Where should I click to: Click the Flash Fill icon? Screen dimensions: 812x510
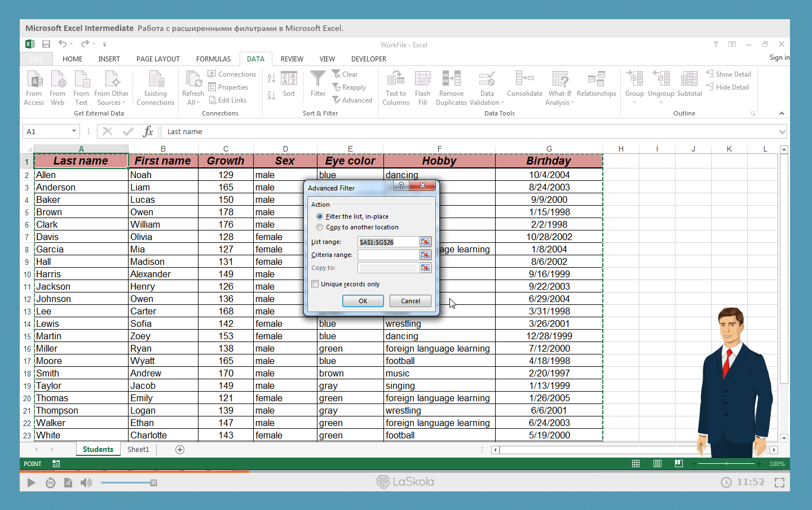[x=422, y=80]
